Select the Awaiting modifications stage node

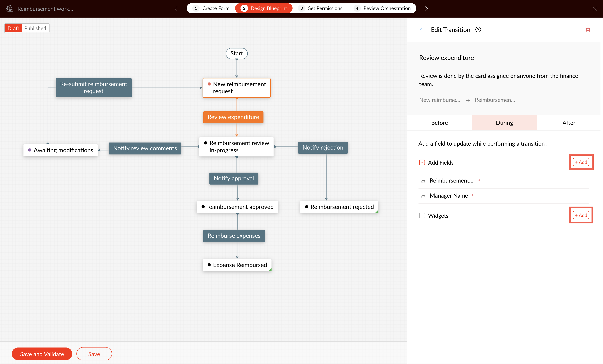[60, 150]
